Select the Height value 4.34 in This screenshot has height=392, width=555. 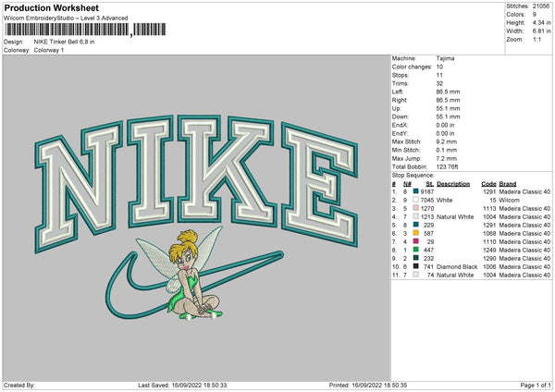541,22
